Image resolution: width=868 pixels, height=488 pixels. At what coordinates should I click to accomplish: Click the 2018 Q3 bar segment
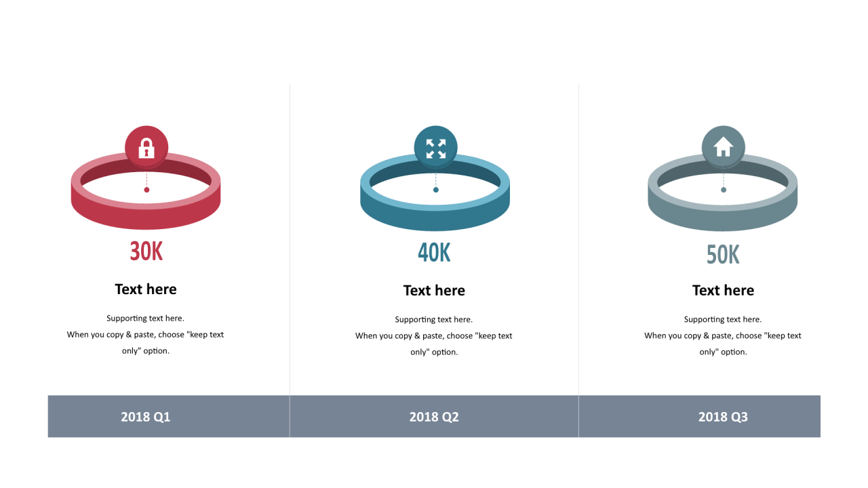pos(700,416)
